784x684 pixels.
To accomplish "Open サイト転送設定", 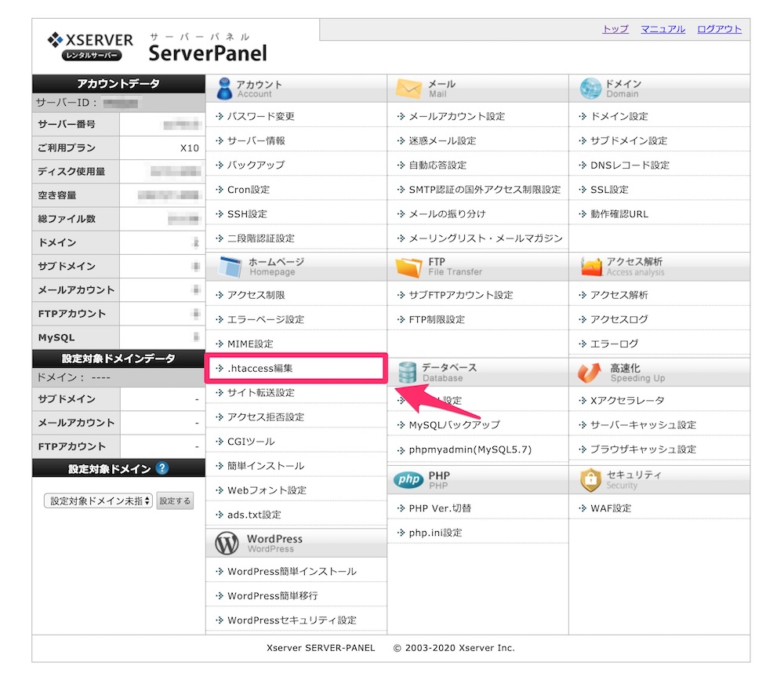I will pos(260,392).
